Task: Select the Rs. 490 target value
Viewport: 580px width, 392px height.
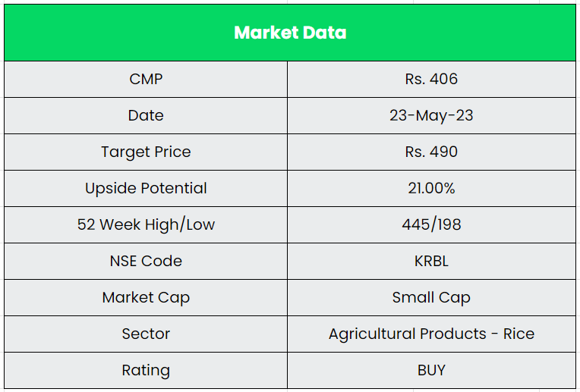Action: pos(431,152)
